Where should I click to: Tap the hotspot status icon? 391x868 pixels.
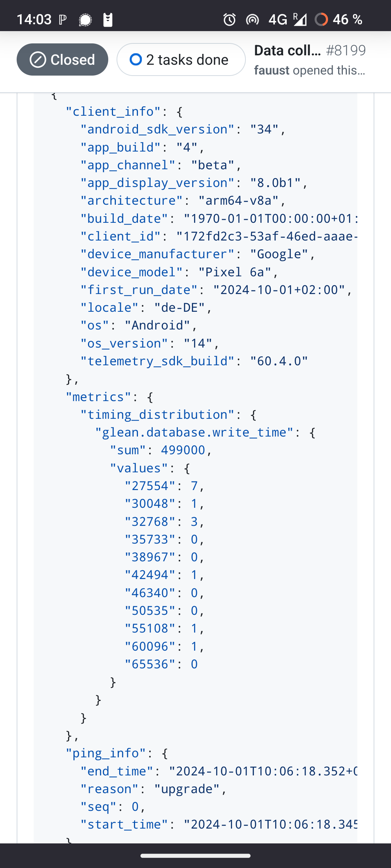(x=252, y=20)
